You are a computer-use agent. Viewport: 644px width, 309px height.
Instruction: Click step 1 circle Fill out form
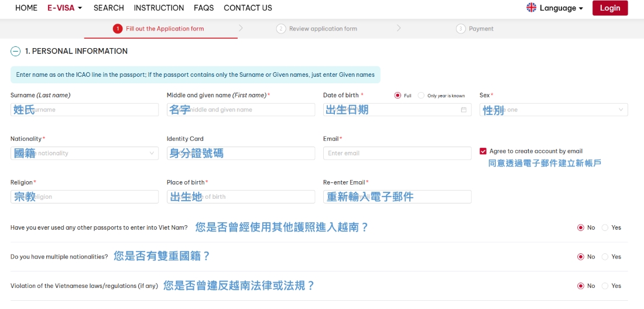[118, 29]
